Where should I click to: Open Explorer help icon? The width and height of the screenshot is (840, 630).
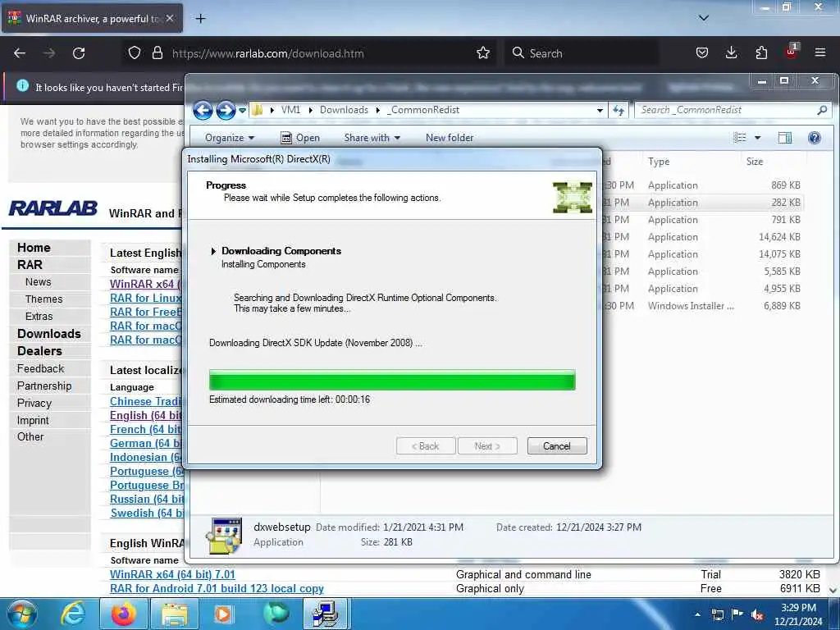[815, 138]
